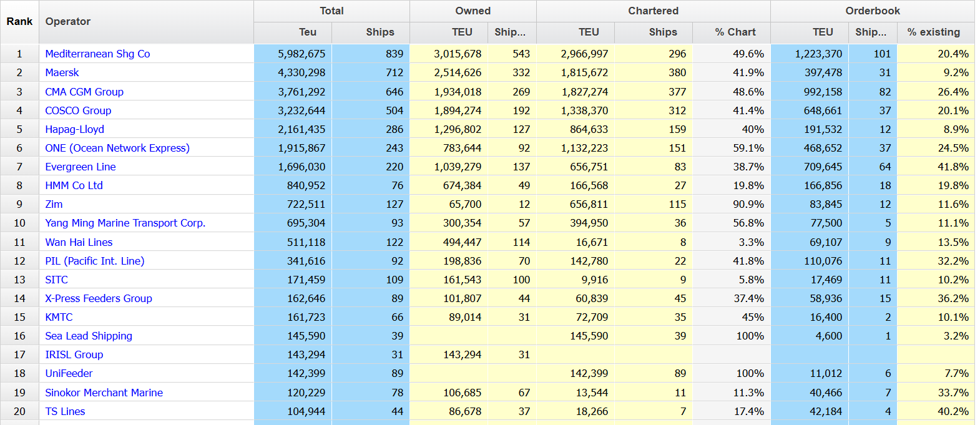Select the orderbook TEU cell 1,223,370

click(810, 54)
